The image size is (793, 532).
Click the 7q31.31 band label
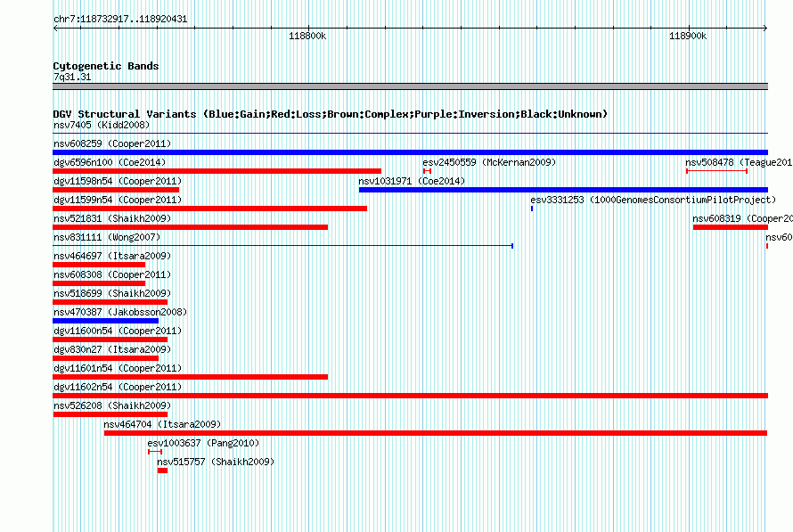[72, 77]
